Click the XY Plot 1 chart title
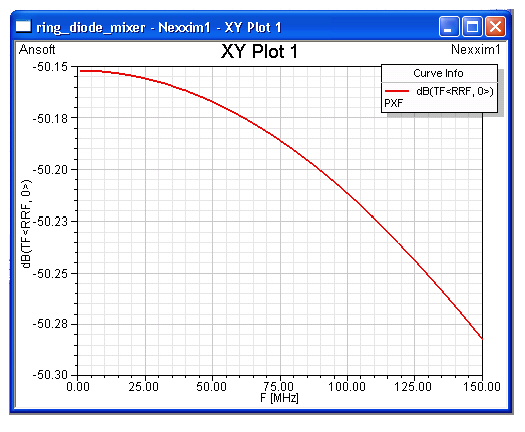The image size is (525, 432). click(x=259, y=52)
